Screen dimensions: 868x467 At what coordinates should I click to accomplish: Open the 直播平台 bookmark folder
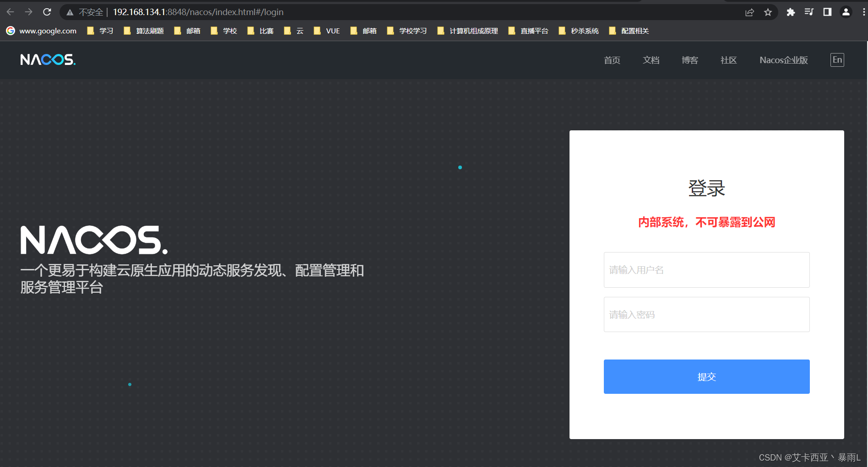[528, 31]
